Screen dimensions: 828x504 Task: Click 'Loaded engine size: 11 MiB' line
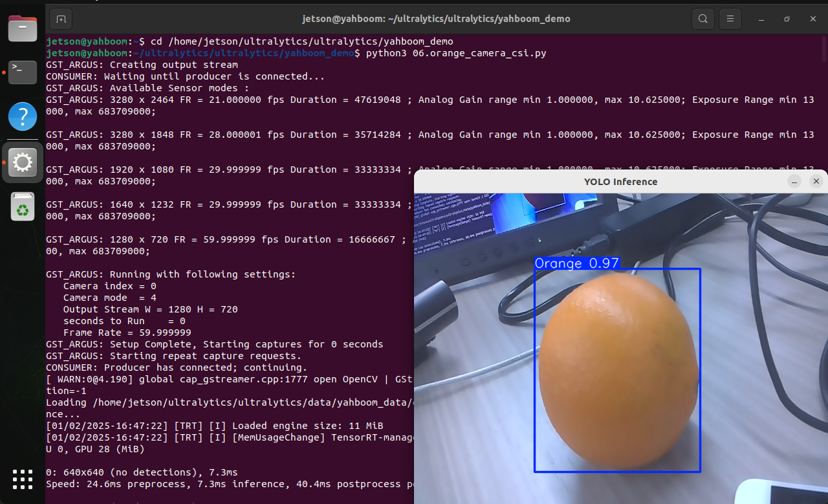pyautogui.click(x=215, y=426)
